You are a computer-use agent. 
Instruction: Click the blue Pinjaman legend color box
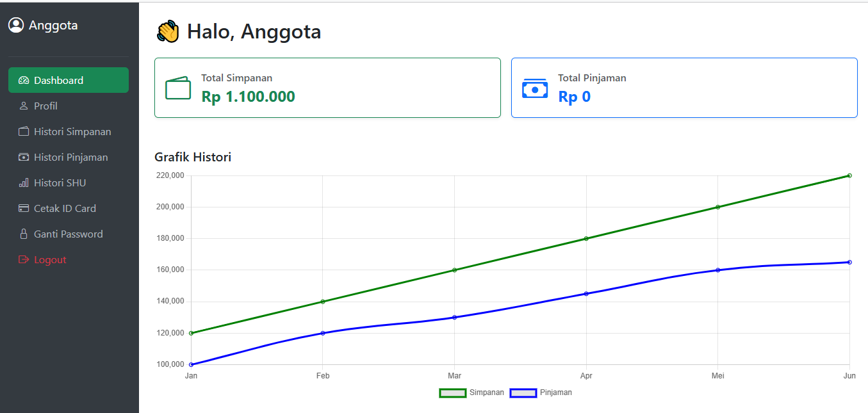(x=523, y=393)
